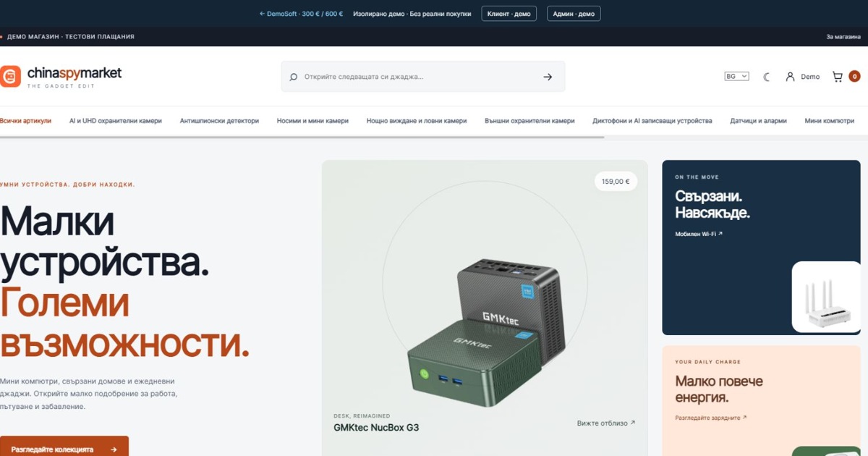Click Изолирано демо · Без реални покупки text
The image size is (868, 456).
[412, 14]
